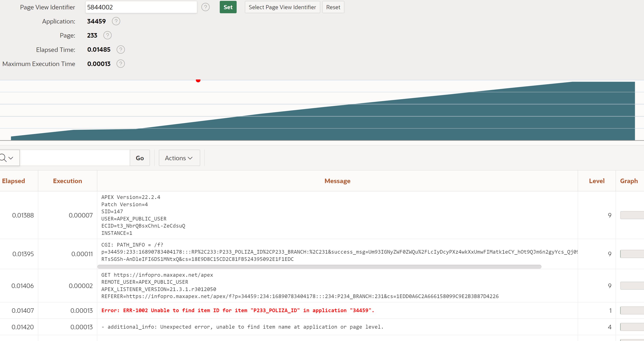Click the red ERR-1002 error message text
Viewport: 644px width, 341px height.
click(x=237, y=310)
